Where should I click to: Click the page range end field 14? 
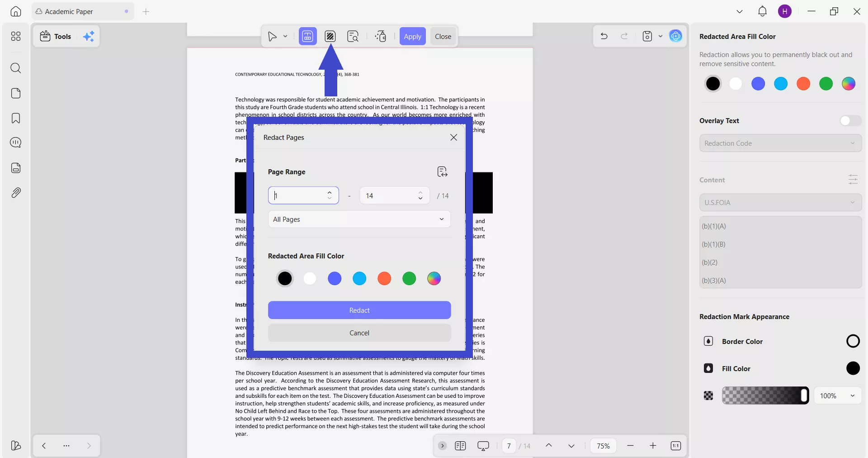pyautogui.click(x=394, y=196)
